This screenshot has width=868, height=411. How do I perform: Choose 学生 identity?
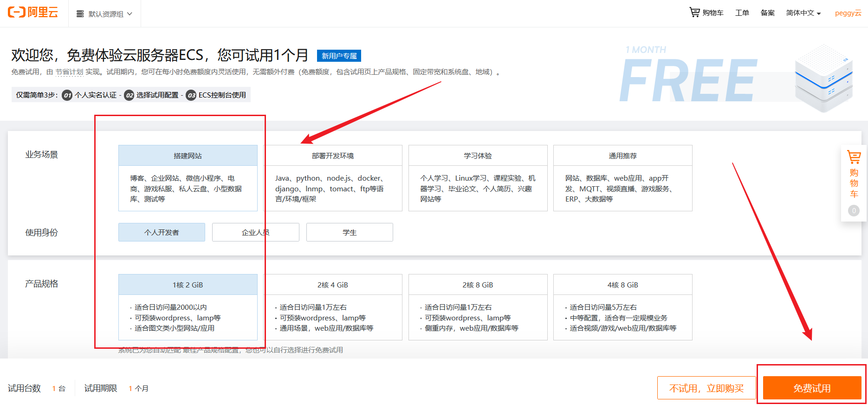350,232
